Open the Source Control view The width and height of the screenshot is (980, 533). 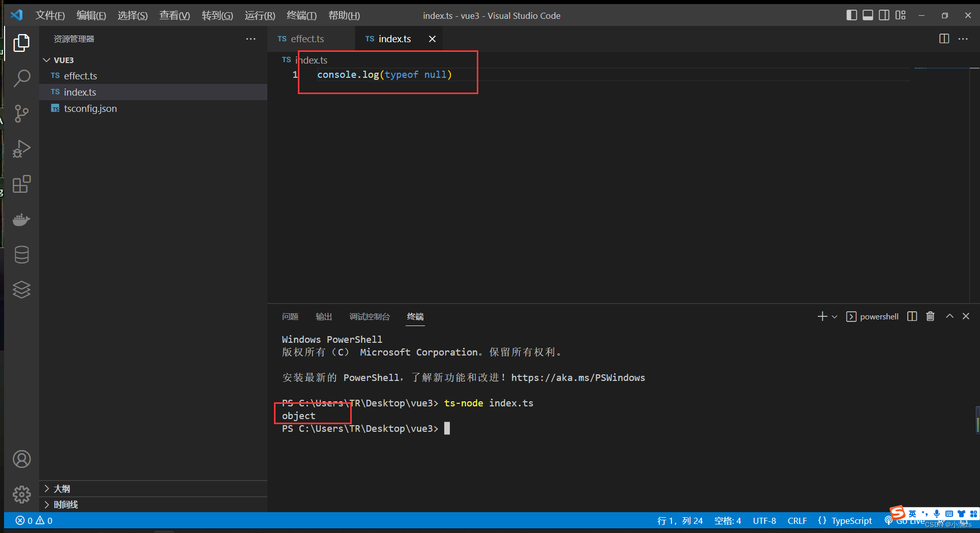click(x=21, y=113)
